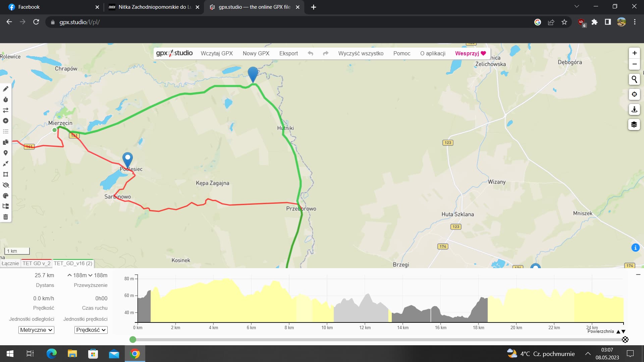This screenshot has width=644, height=362.
Task: Open the Eksport menu
Action: tap(288, 53)
